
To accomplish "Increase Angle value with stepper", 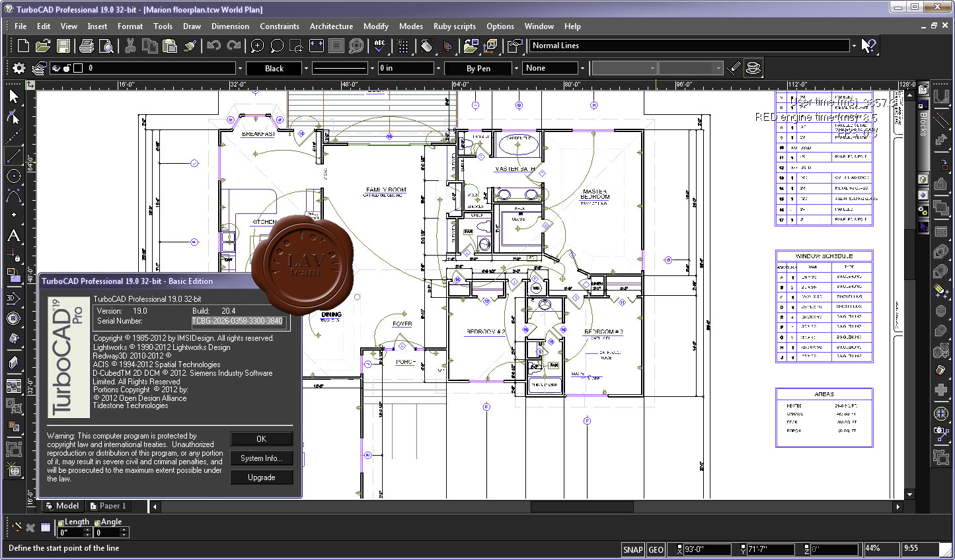I will click(124, 530).
